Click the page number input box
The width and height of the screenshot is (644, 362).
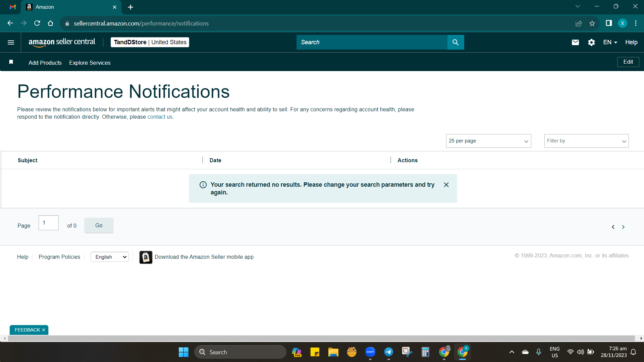coord(49,223)
